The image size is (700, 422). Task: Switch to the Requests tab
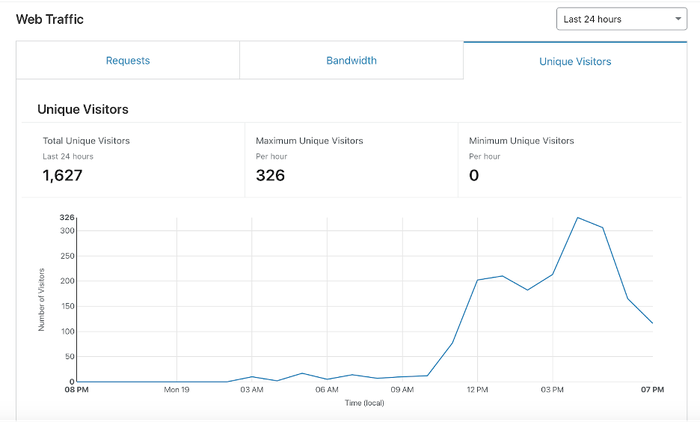(x=128, y=61)
